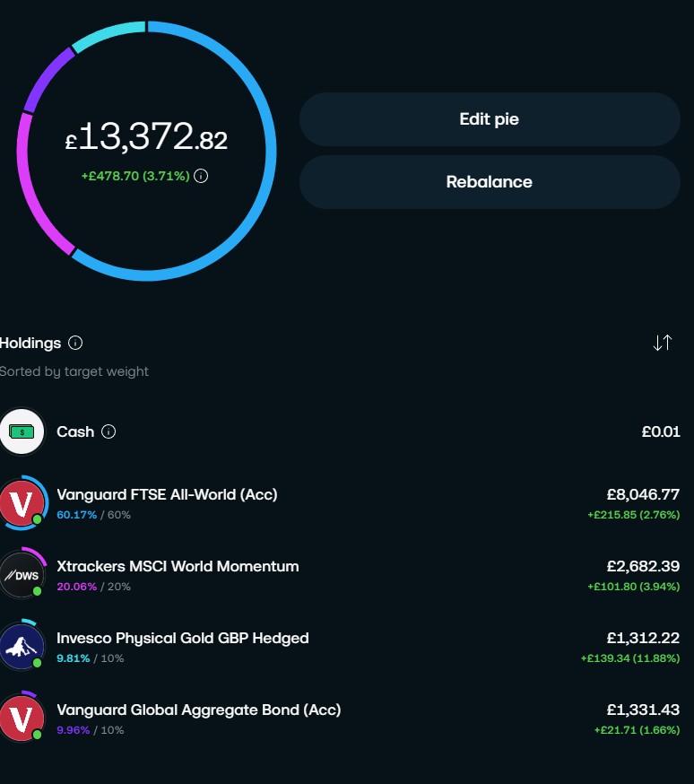Select the Cash row label

[75, 431]
